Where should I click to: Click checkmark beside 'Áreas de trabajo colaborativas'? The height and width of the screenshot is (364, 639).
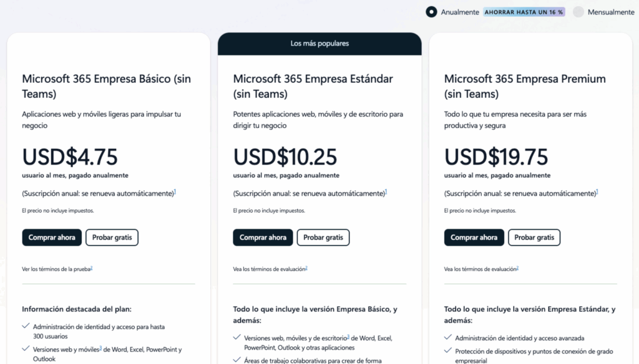237,360
